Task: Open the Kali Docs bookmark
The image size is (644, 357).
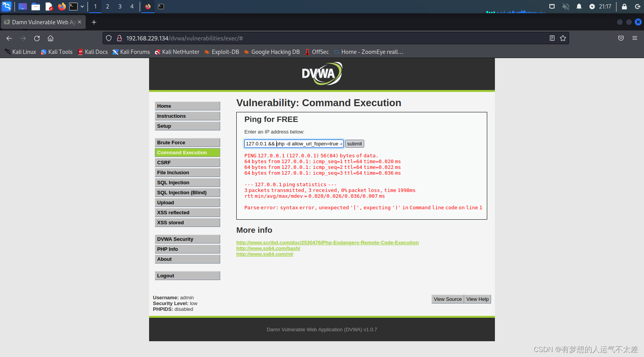Action: tap(93, 52)
